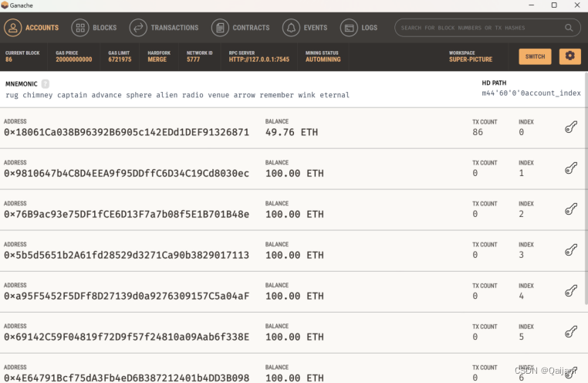Image resolution: width=588 pixels, height=383 pixels.
Task: Click the Logs terminal icon
Action: point(349,28)
